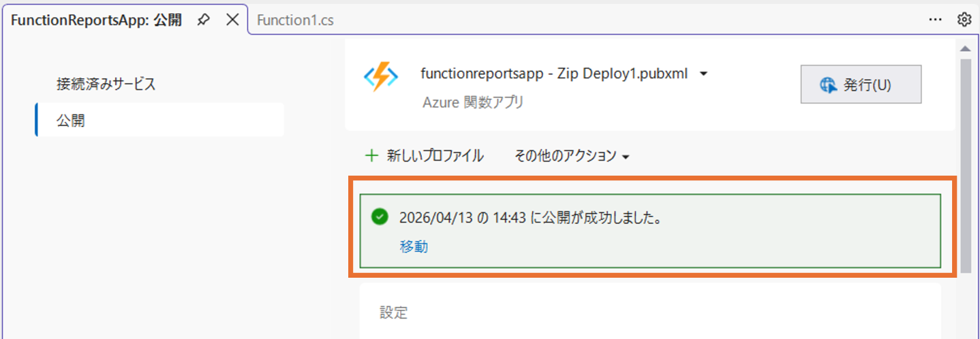The image size is (980, 339).
Task: Click the Azure Functions lightning icon
Action: (380, 78)
